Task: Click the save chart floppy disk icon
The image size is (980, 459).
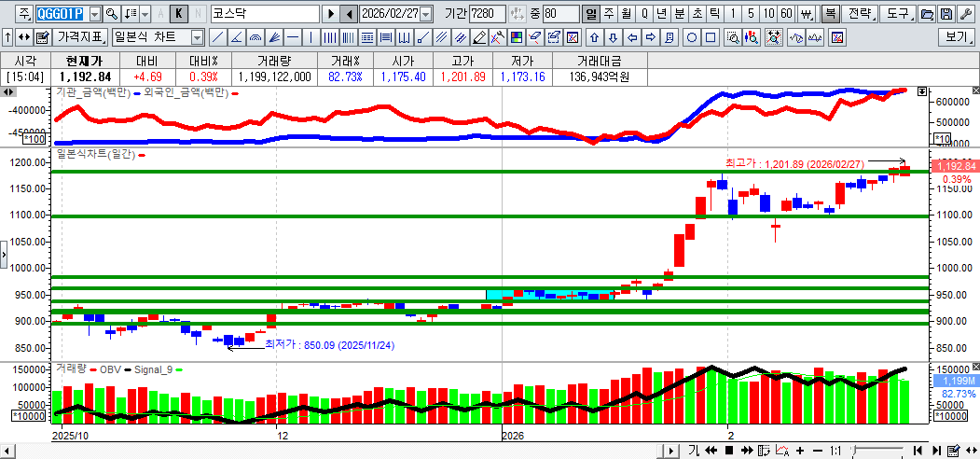Action: coord(946,14)
